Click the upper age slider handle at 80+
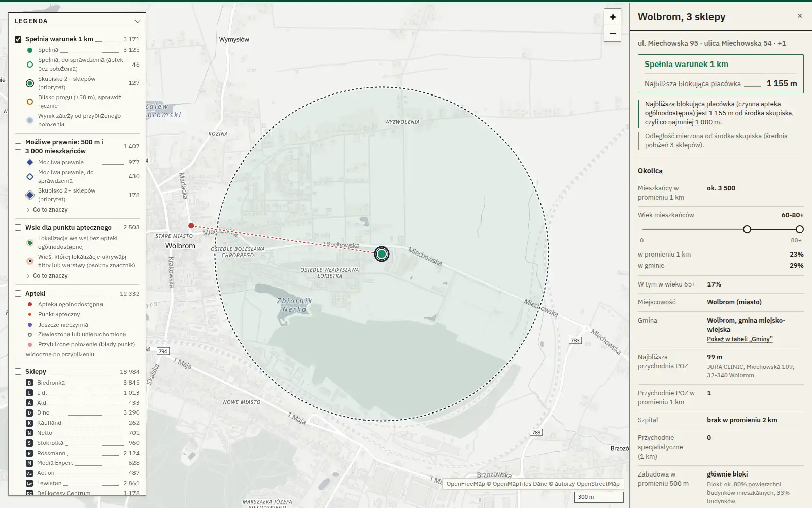This screenshot has width=812, height=508. click(800, 229)
